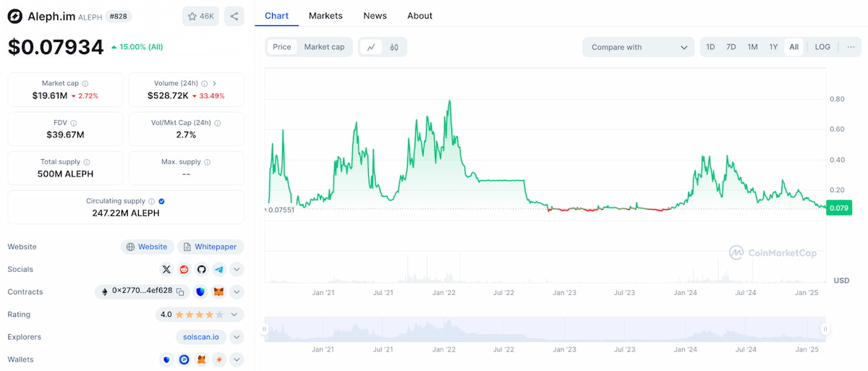Expand Socials row chevron
The height and width of the screenshot is (371, 868).
pyautogui.click(x=237, y=269)
